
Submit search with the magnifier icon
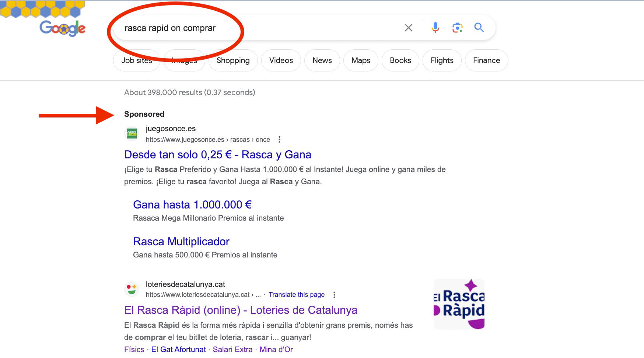point(479,27)
